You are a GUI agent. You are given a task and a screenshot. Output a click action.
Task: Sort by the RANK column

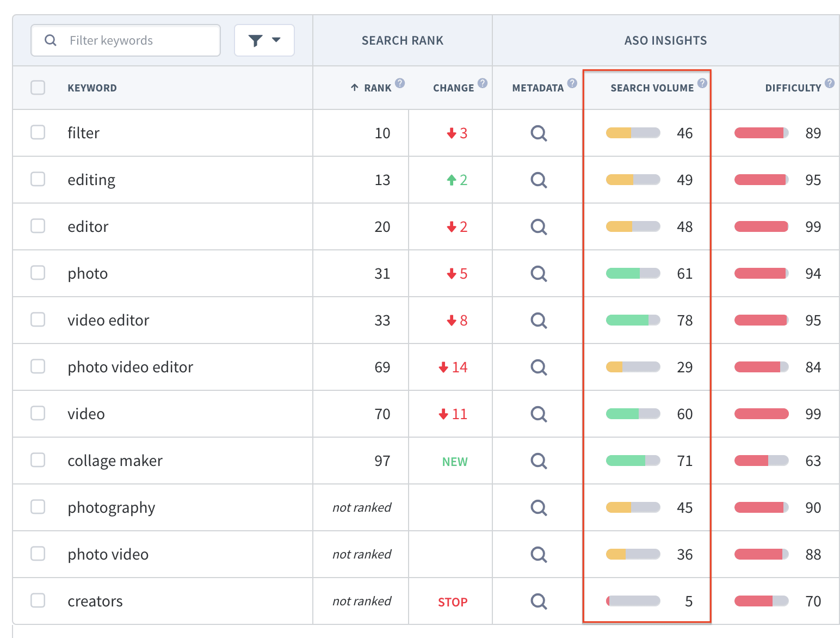[x=378, y=88]
